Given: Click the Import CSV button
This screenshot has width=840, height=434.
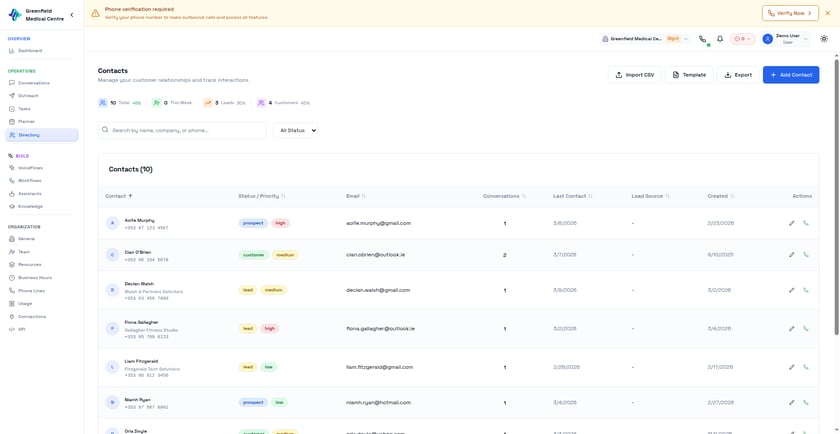Looking at the screenshot, I should tap(635, 75).
